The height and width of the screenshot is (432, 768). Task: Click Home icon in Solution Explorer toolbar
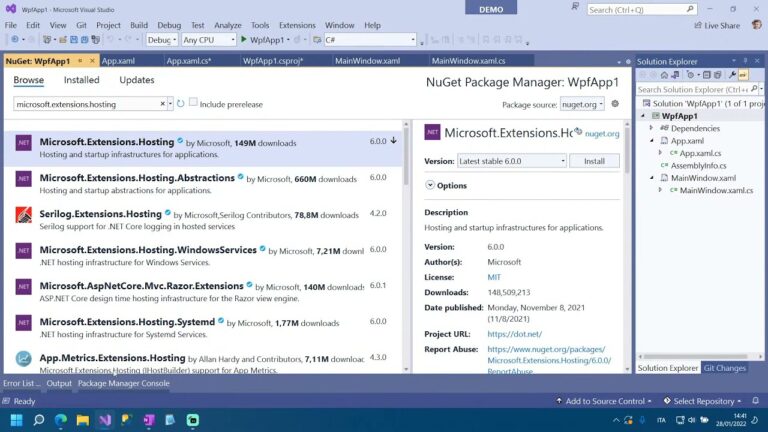coord(664,75)
